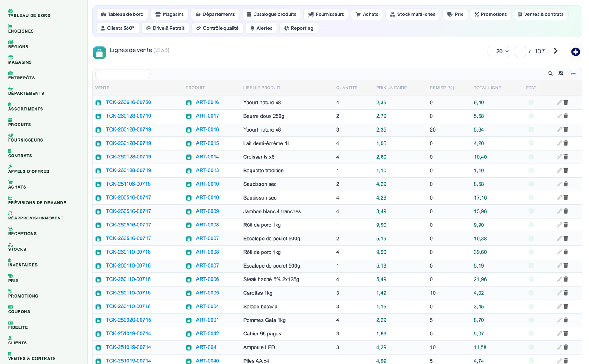Click remise value 20 for Yaourt nature
Image resolution: width=589 pixels, height=364 pixels.
(432, 129)
